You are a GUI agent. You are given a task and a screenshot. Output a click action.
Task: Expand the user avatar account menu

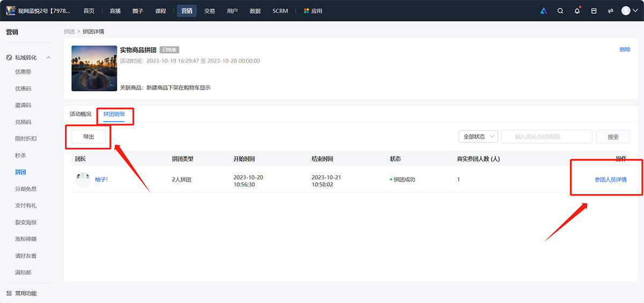628,11
